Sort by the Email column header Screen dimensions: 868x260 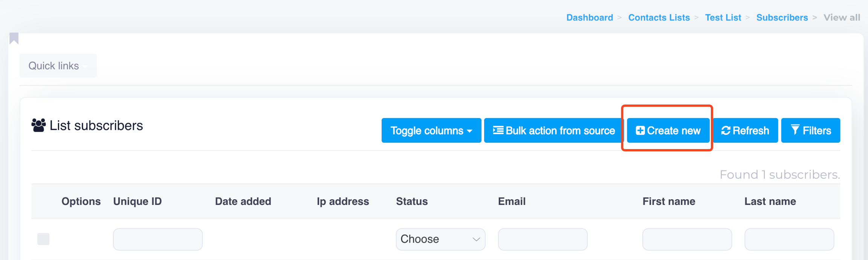coord(512,202)
